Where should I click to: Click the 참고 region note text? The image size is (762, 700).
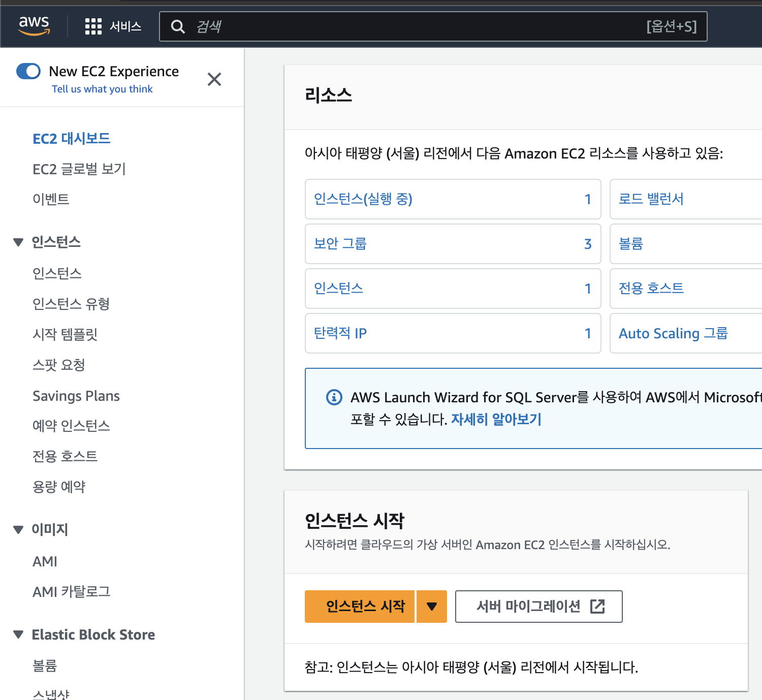coord(471,667)
